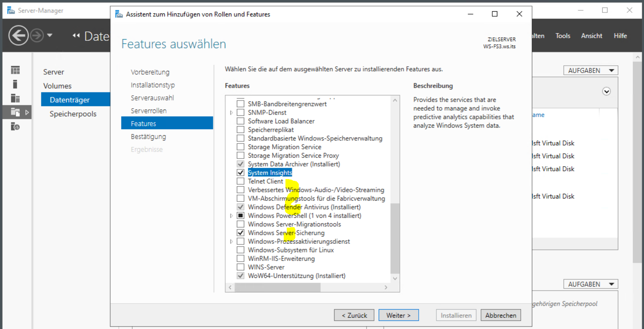Click horizontal scroll left arrow in feature list
This screenshot has width=644, height=329.
coord(230,287)
